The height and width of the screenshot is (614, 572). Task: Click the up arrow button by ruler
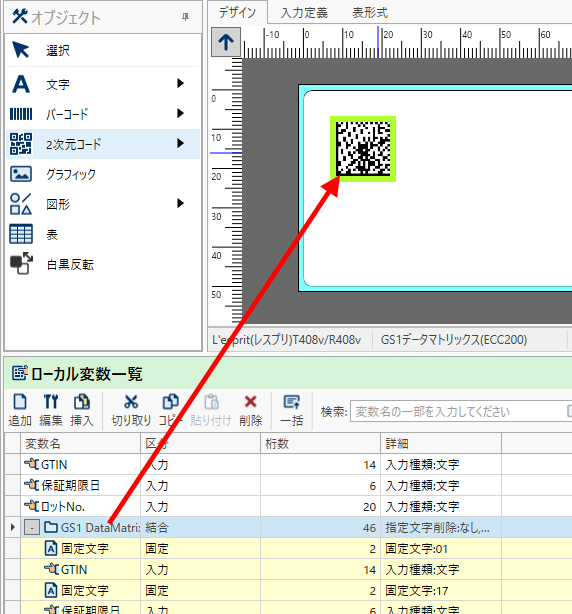click(226, 42)
